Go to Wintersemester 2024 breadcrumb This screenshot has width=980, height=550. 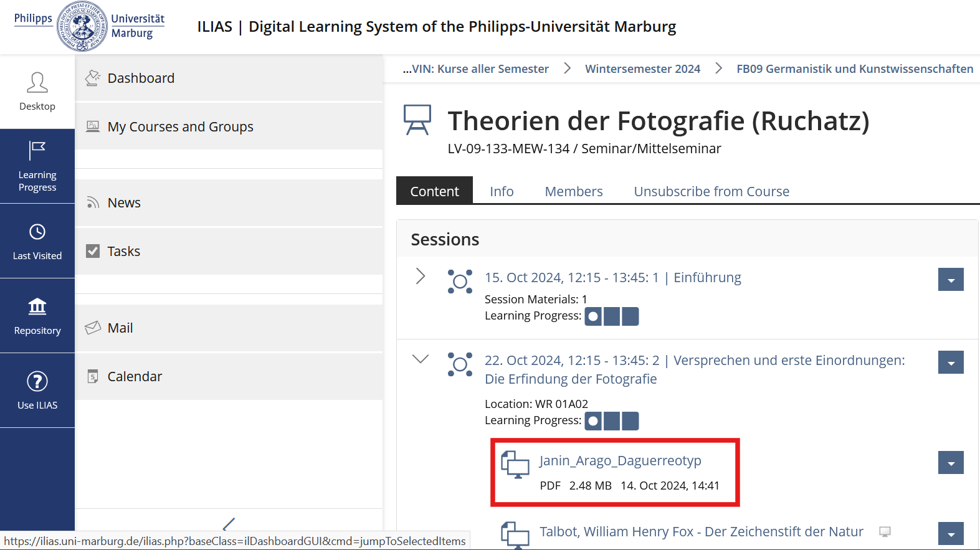tap(642, 69)
